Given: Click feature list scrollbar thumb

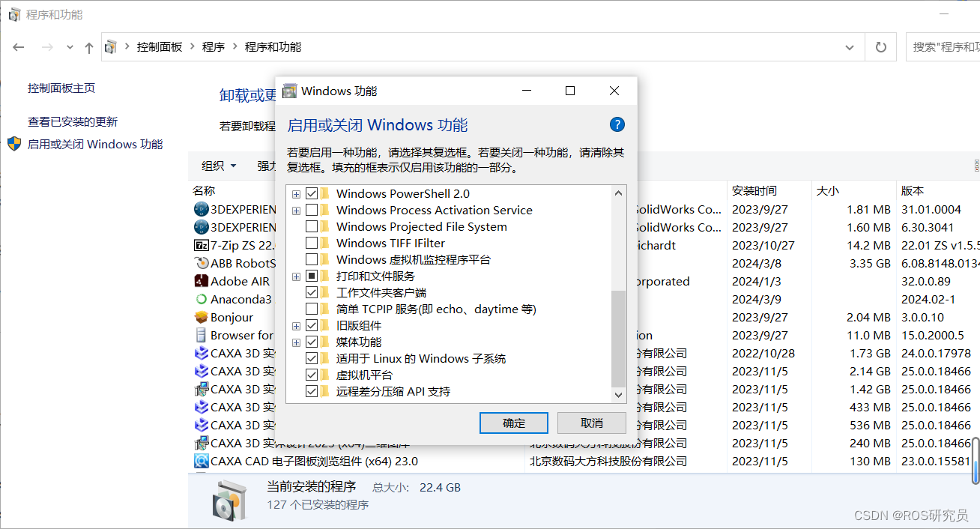Looking at the screenshot, I should [x=618, y=338].
